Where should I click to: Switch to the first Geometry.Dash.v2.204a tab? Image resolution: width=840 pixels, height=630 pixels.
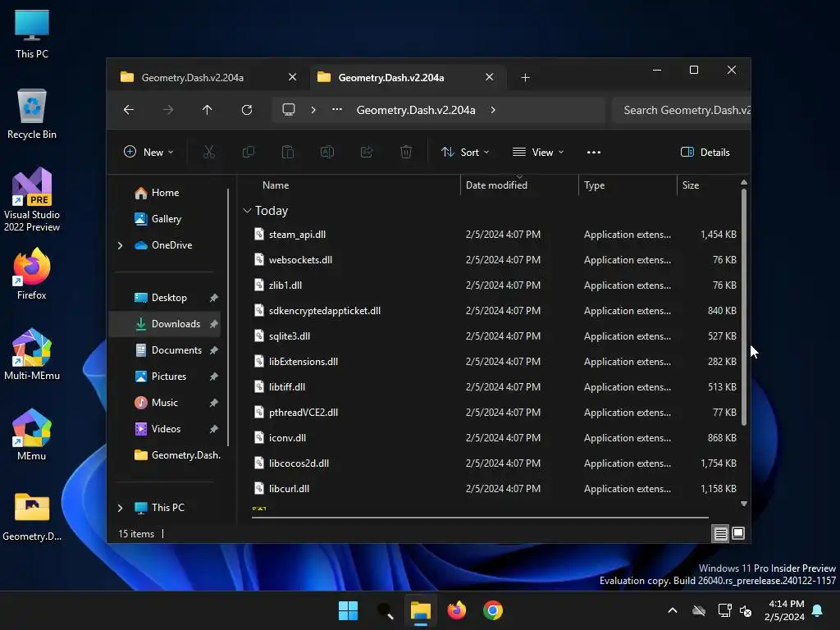pos(193,78)
